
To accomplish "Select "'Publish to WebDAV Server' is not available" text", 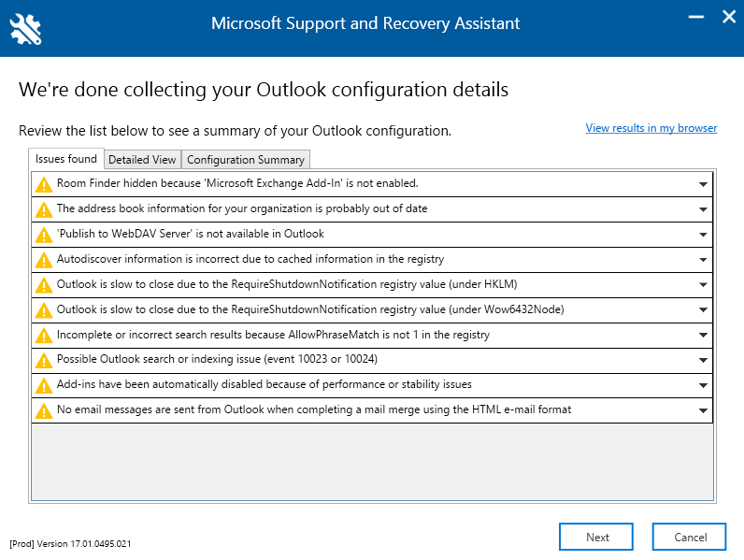I will click(x=191, y=234).
